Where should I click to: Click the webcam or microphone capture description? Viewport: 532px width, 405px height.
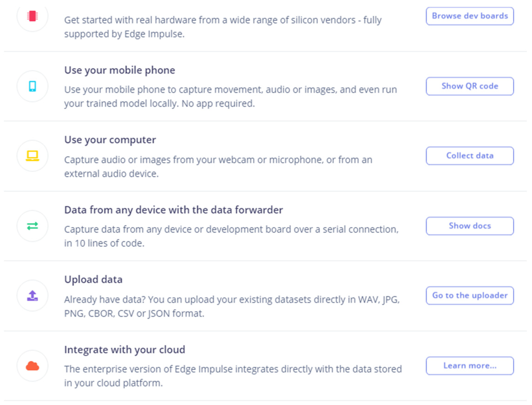click(x=218, y=167)
